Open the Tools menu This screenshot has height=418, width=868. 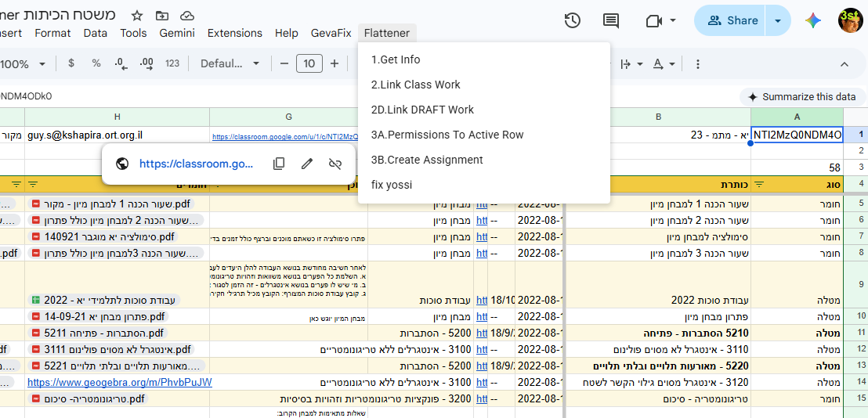coord(133,33)
